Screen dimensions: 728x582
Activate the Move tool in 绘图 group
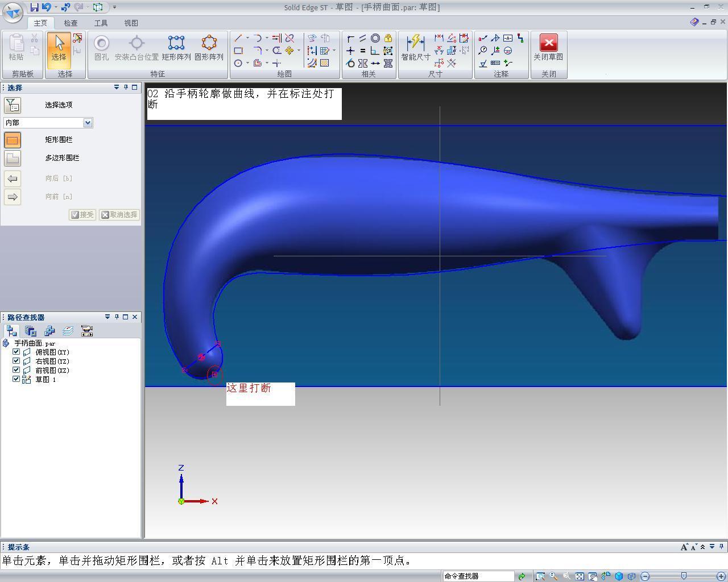289,51
